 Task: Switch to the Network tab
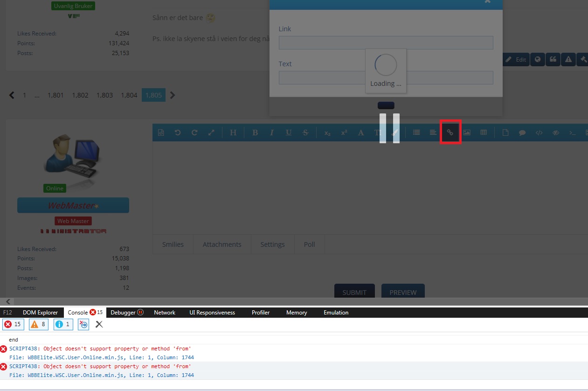coord(165,313)
